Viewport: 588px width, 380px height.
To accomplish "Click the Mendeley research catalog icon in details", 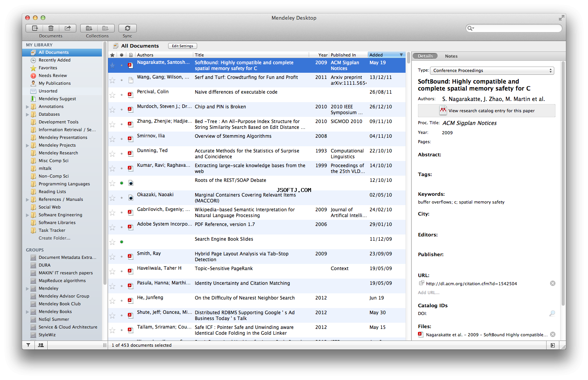I will pyautogui.click(x=443, y=110).
